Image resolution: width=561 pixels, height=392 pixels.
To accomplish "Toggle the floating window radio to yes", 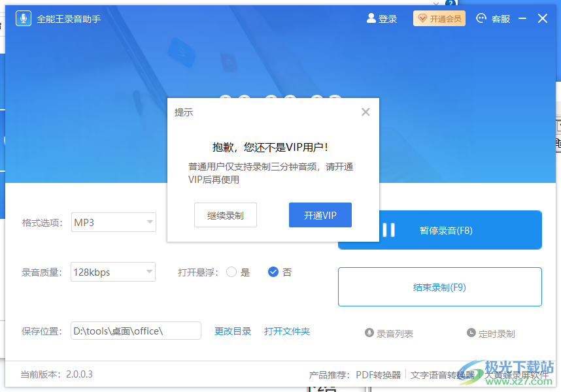I will [232, 272].
